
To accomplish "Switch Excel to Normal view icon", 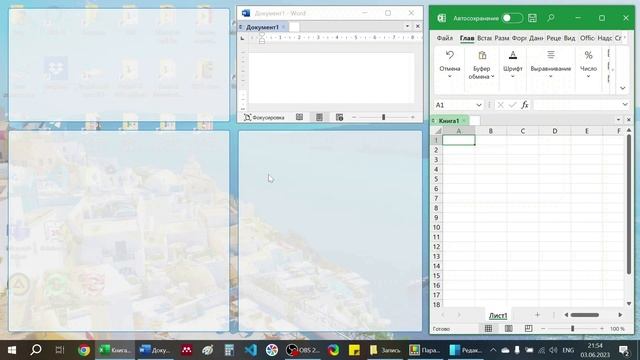I will click(x=488, y=329).
